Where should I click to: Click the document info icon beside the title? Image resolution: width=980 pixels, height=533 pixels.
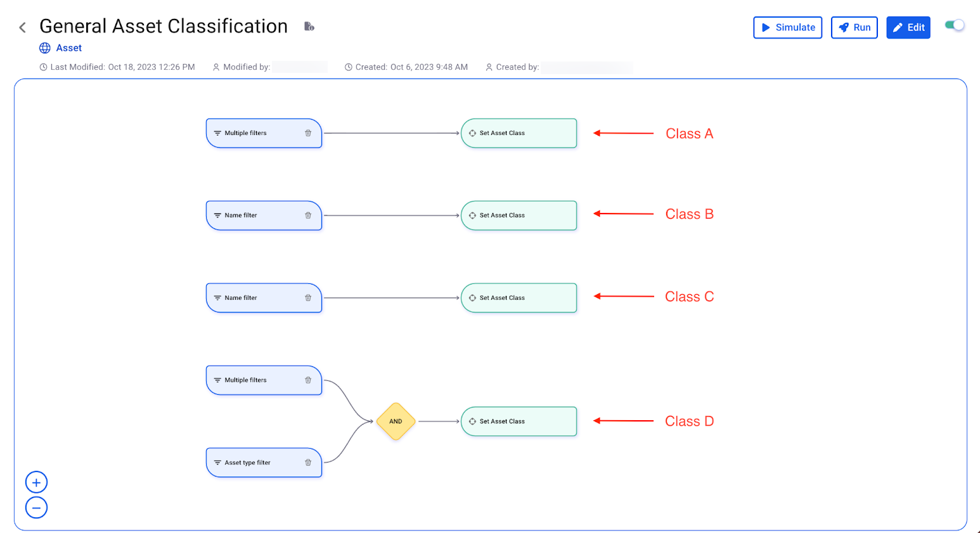tap(309, 27)
